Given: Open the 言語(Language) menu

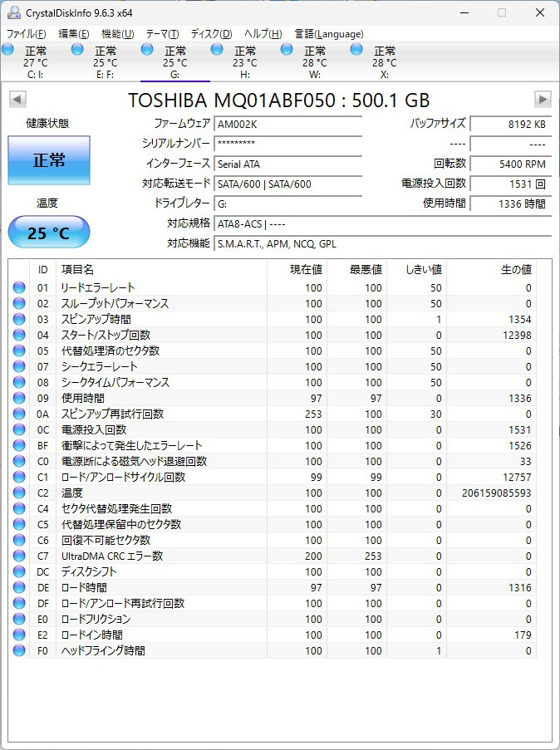Looking at the screenshot, I should point(329,34).
